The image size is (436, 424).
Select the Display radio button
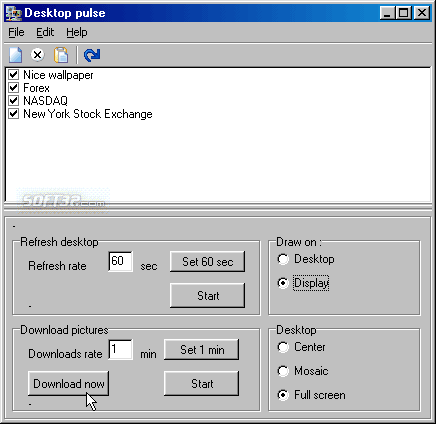point(283,283)
